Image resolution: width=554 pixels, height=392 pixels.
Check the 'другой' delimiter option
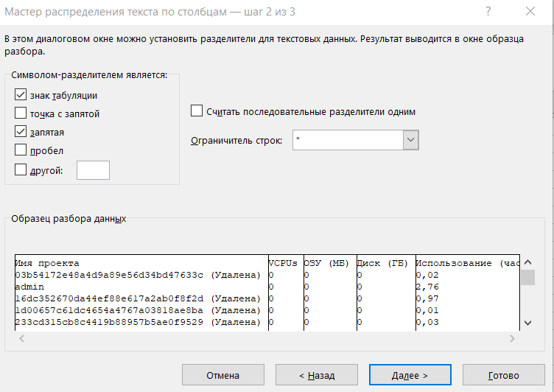21,170
